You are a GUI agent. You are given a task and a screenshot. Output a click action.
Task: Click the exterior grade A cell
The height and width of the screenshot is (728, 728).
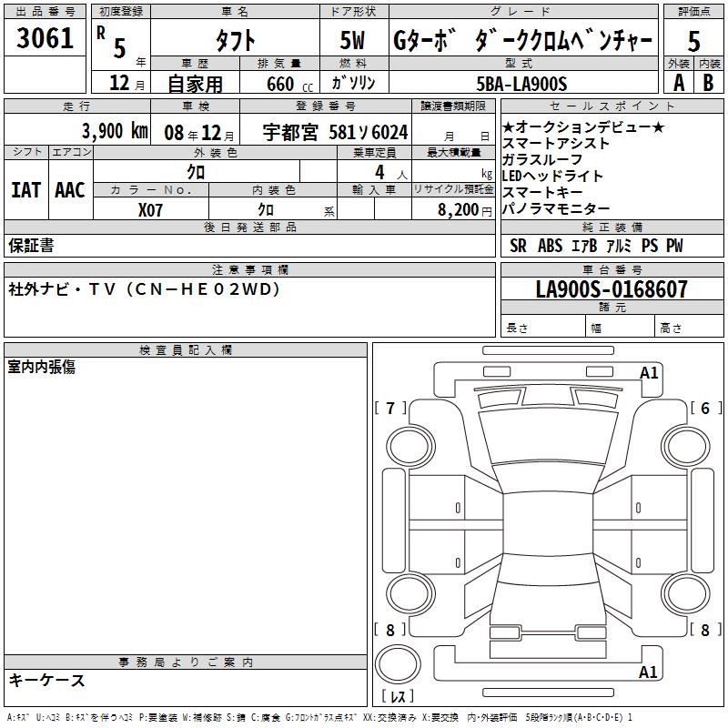click(x=678, y=83)
